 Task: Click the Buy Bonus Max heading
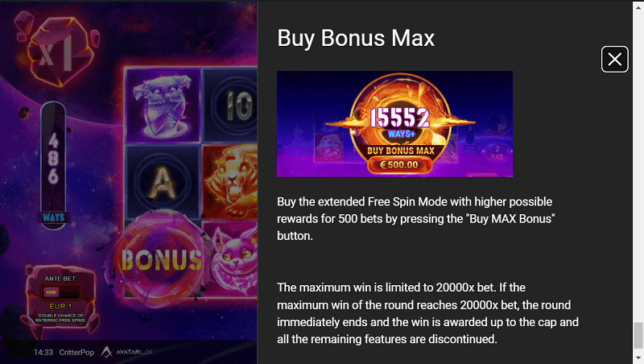tap(356, 38)
